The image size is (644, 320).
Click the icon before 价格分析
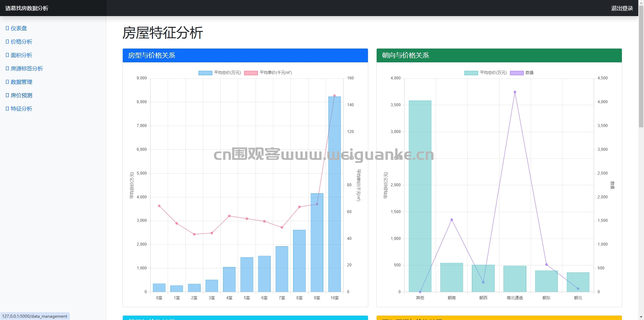coord(7,42)
